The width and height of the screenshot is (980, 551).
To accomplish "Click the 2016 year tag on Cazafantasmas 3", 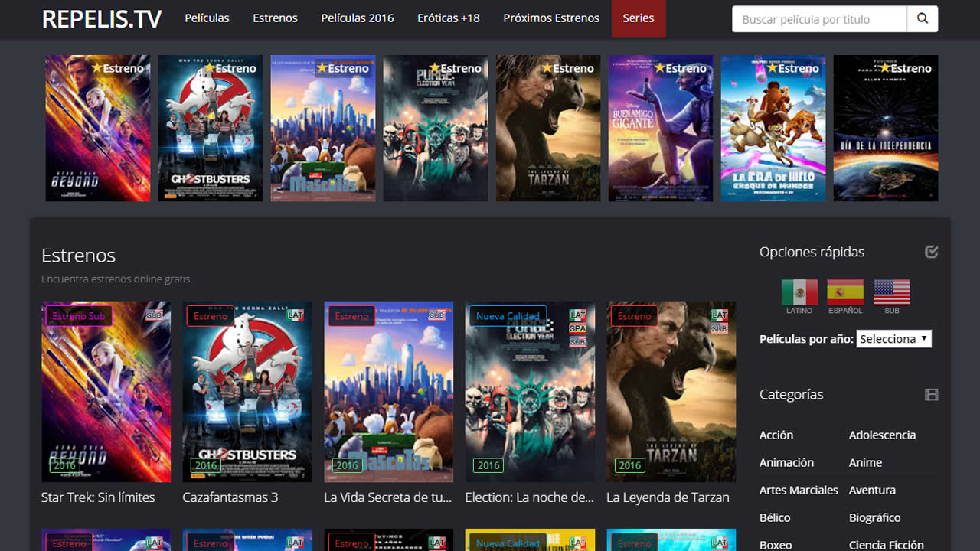I will click(206, 465).
